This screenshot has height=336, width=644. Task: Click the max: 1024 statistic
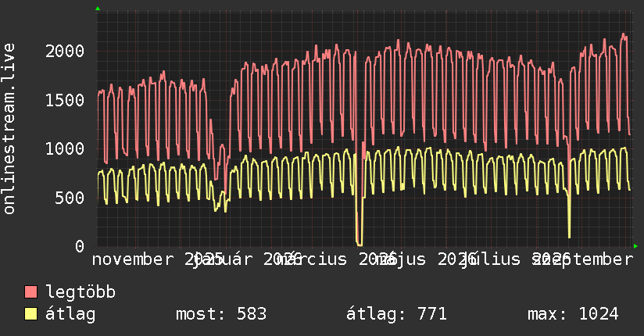point(573,314)
